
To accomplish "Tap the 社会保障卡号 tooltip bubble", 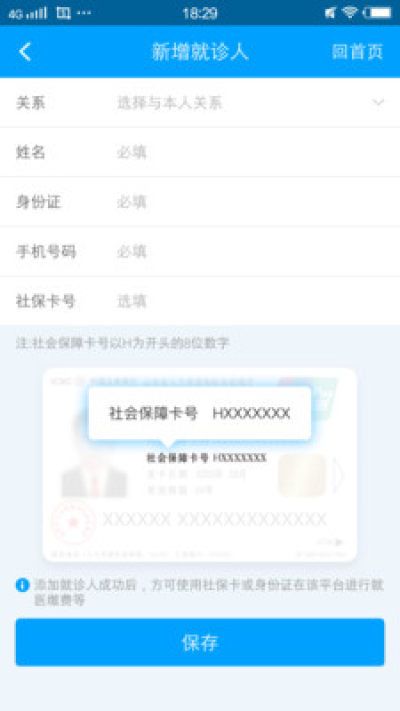I will (200, 414).
